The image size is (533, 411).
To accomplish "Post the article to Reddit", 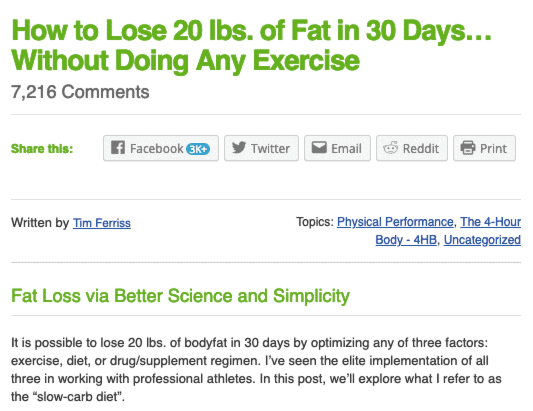I will (x=412, y=148).
